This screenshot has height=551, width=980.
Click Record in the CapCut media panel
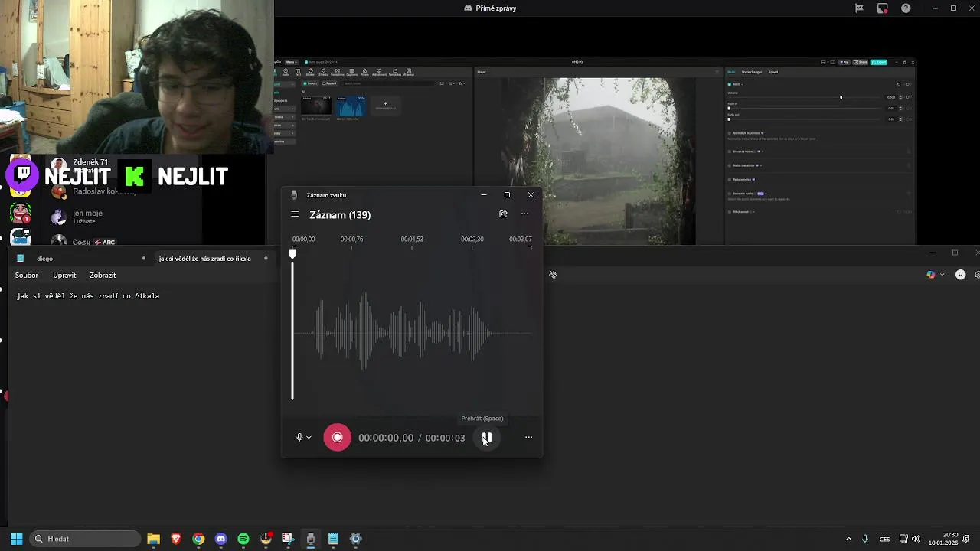329,83
